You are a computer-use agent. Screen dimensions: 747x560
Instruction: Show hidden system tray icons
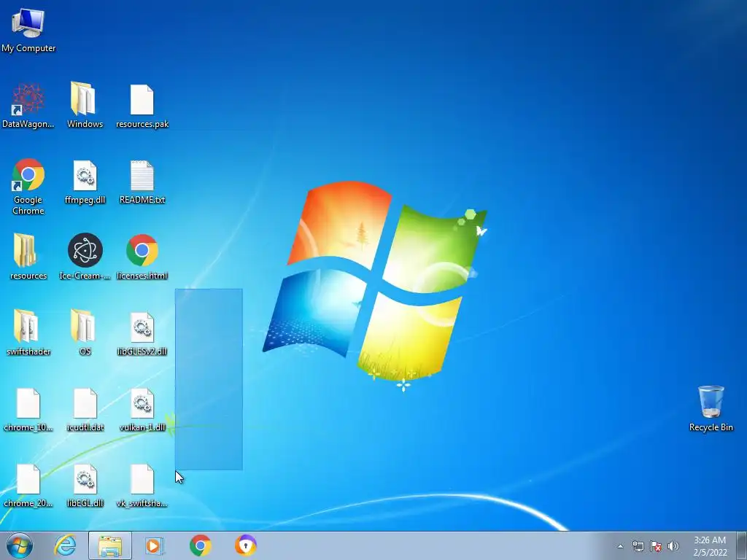620,546
